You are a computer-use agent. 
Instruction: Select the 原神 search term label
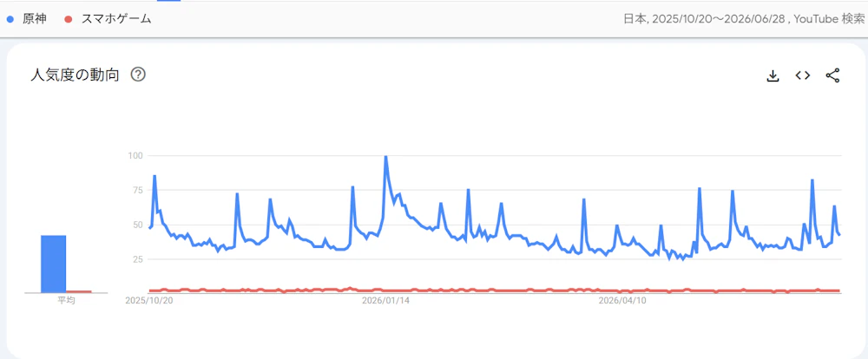click(x=35, y=19)
